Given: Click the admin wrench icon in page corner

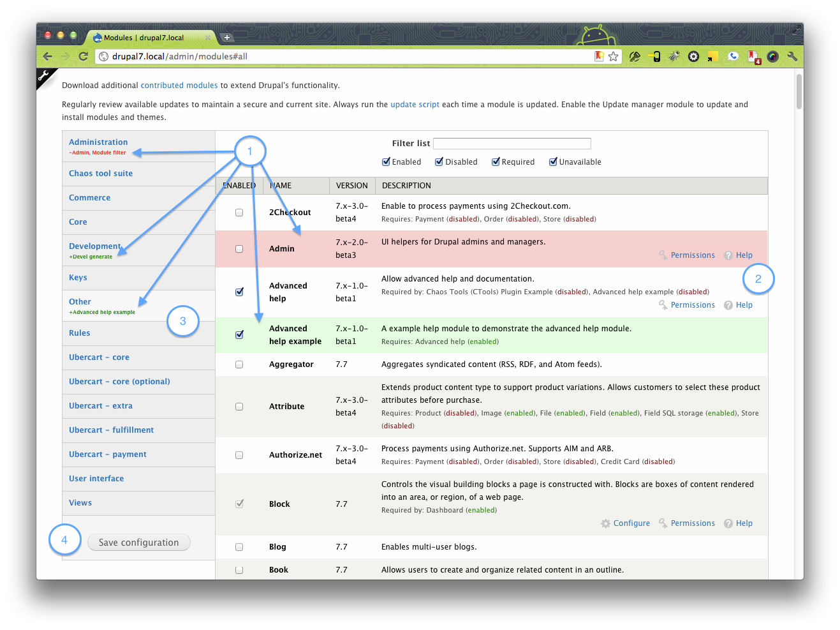Looking at the screenshot, I should (x=43, y=76).
